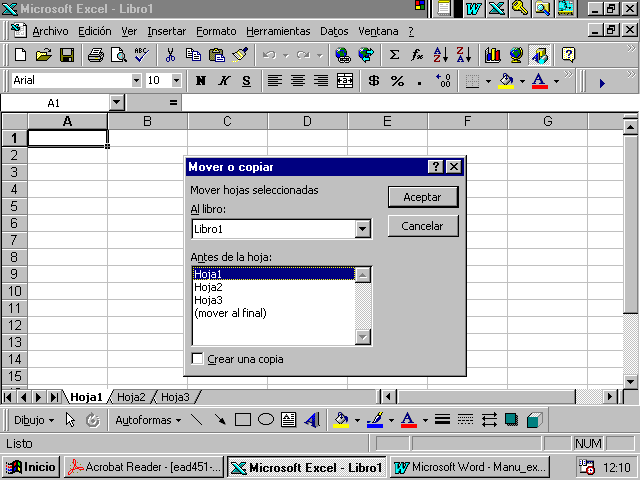Apply Percent style icon
640x480 pixels.
click(397, 81)
